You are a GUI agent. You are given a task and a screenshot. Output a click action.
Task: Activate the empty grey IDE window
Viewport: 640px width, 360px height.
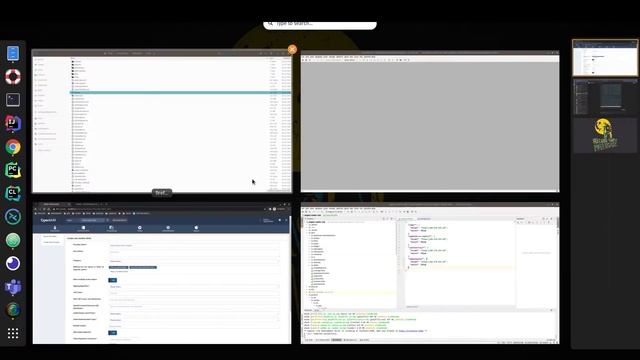pyautogui.click(x=430, y=121)
